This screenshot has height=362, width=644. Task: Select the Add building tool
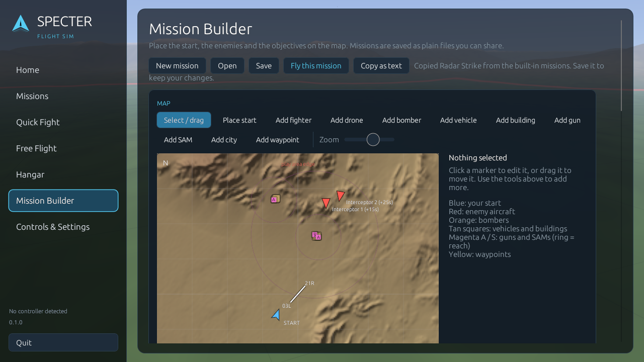pos(516,120)
